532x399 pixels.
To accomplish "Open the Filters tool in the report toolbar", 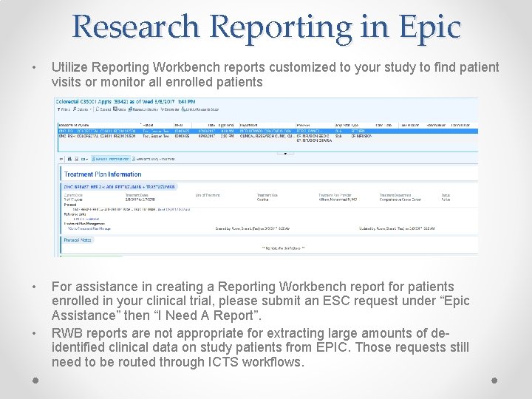I will 64,109.
